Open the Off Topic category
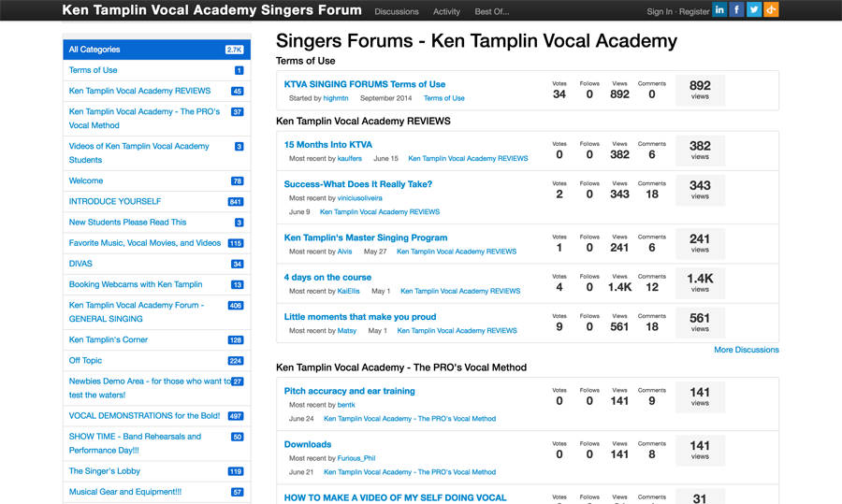The width and height of the screenshot is (842, 504). (85, 360)
